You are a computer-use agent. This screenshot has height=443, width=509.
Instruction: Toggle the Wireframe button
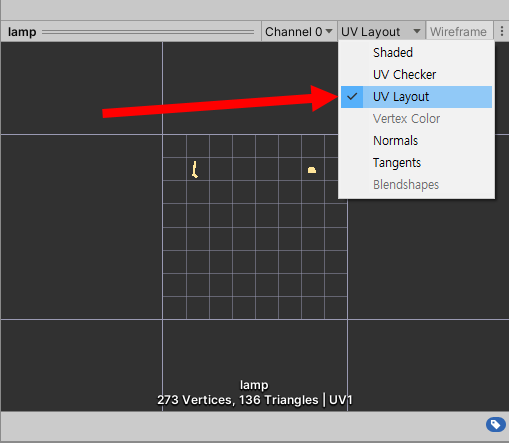[459, 32]
